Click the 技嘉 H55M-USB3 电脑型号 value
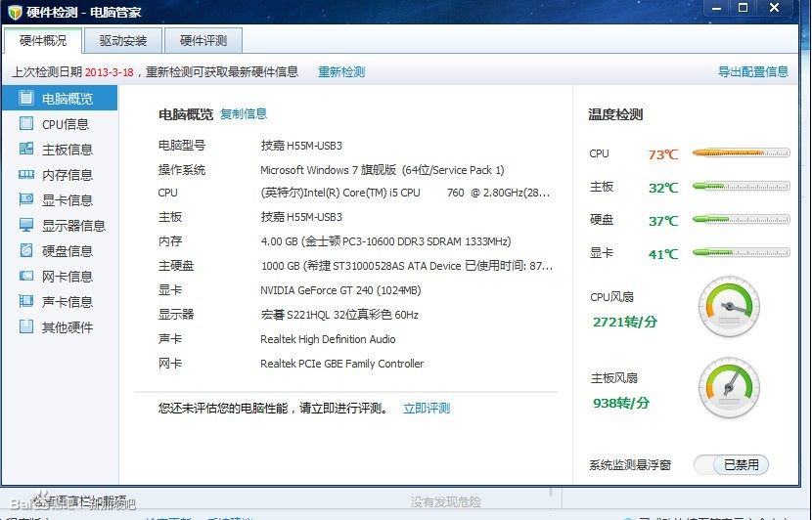The image size is (812, 520). [301, 146]
